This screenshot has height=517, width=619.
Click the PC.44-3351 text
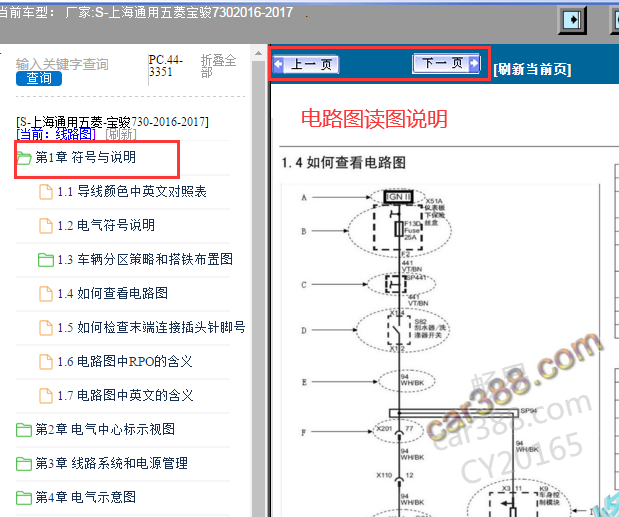pyautogui.click(x=165, y=66)
